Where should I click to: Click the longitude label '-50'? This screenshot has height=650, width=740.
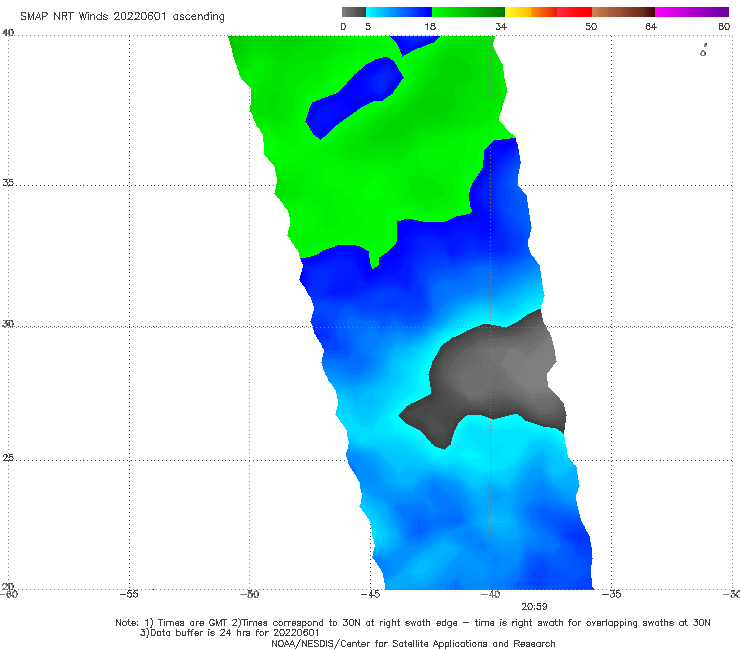(249, 594)
